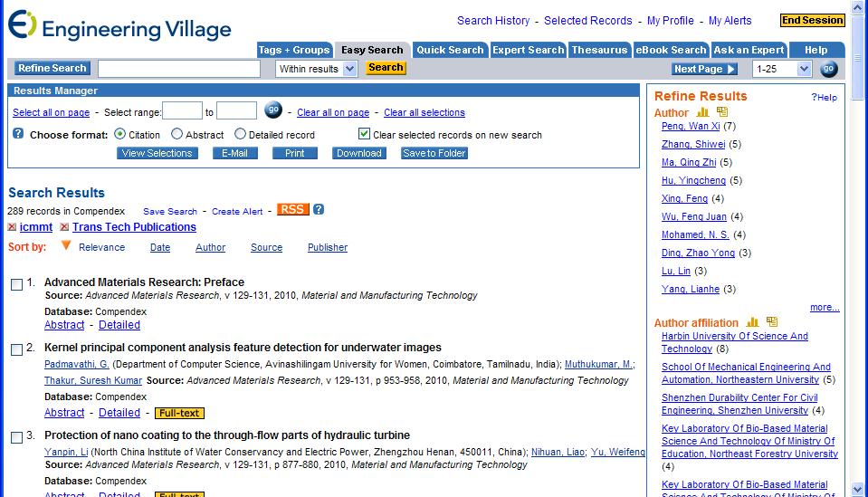Open the Thesaurus tab
Image resolution: width=868 pixels, height=497 pixels.
[x=599, y=50]
